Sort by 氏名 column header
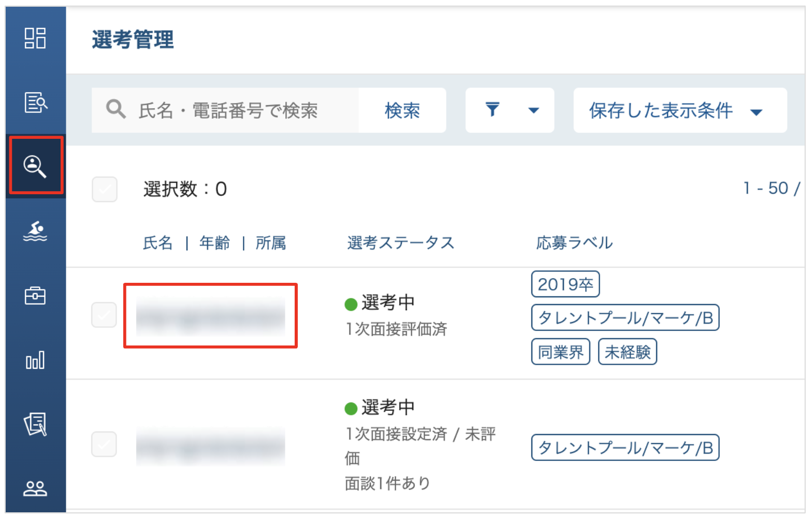 tap(157, 242)
